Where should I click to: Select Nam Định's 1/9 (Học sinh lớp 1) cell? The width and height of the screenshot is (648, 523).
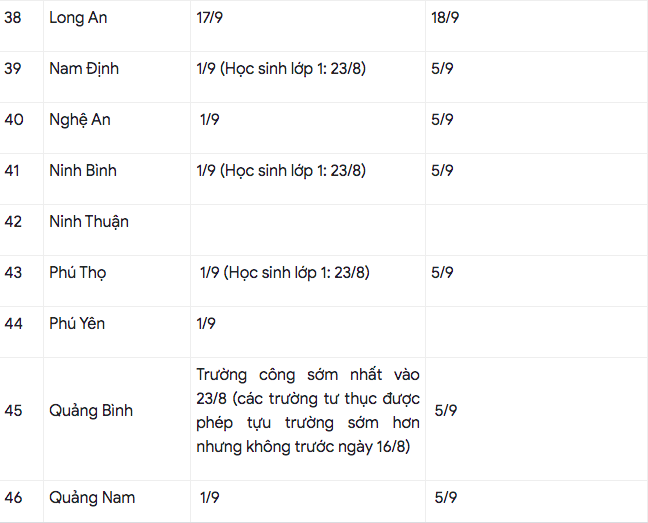click(x=281, y=69)
